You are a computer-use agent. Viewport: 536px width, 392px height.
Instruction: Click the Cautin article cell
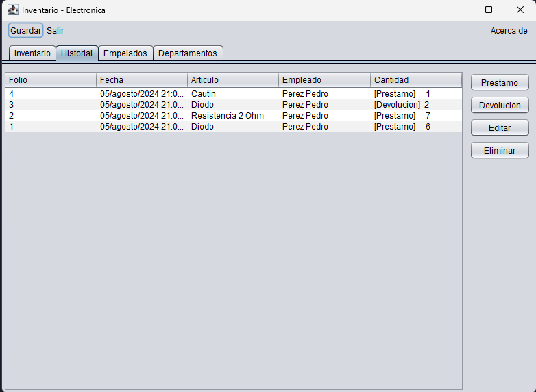[233, 94]
